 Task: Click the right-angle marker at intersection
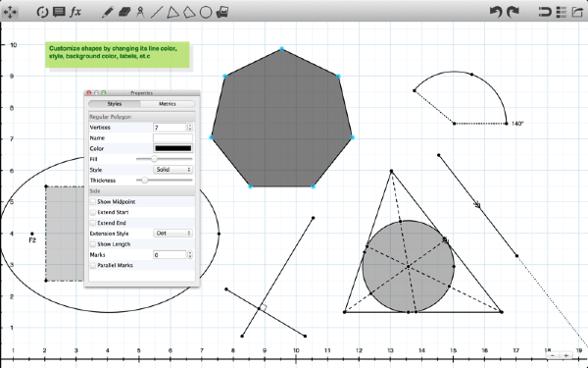coord(264,307)
